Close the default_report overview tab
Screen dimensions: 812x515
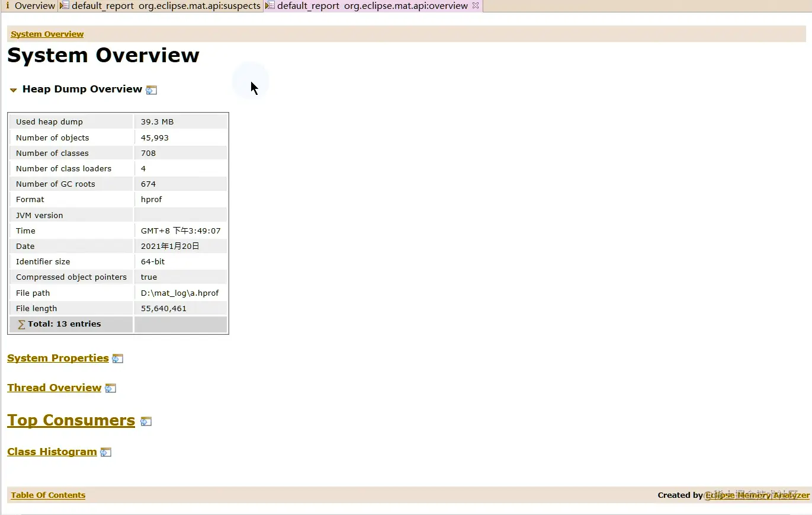coord(476,5)
